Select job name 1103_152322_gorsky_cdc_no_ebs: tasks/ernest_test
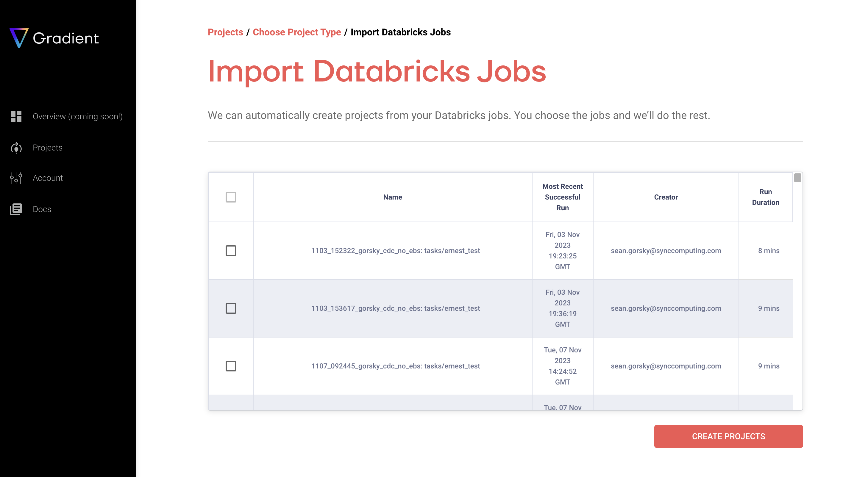868x477 pixels. click(396, 250)
